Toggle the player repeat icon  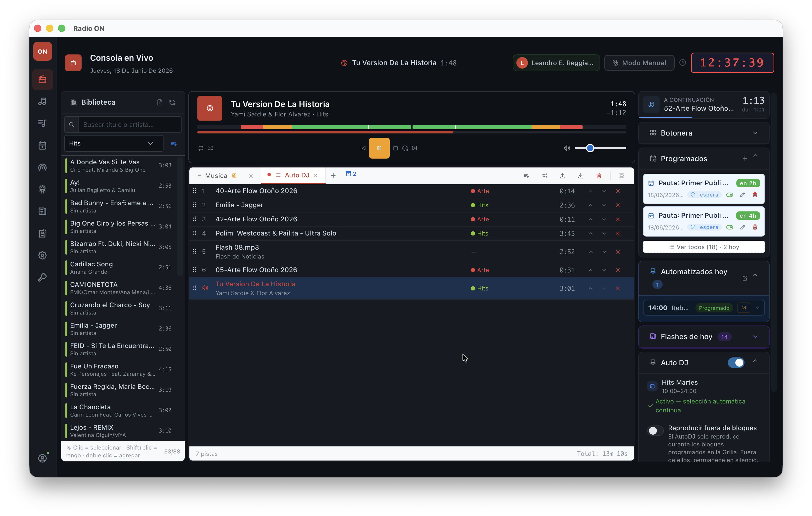201,148
